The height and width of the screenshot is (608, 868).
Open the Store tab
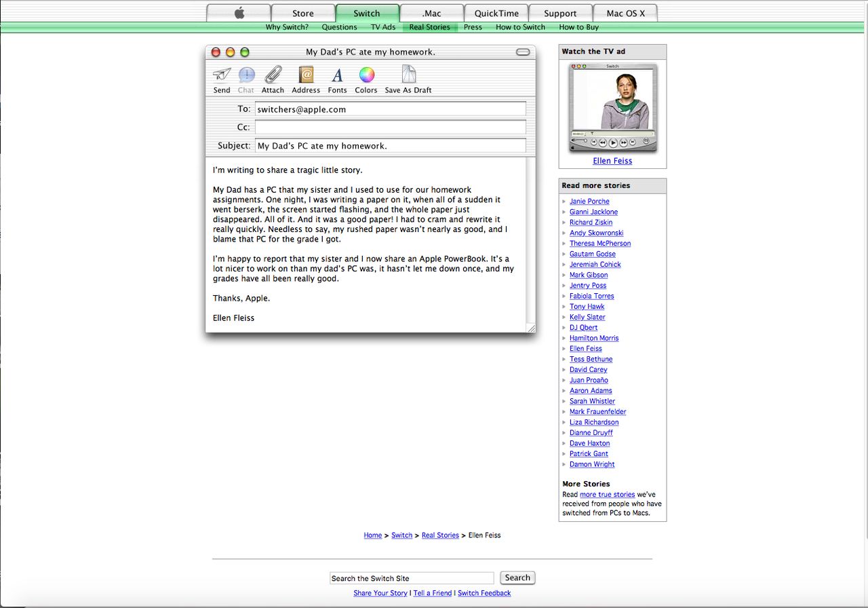tap(303, 13)
